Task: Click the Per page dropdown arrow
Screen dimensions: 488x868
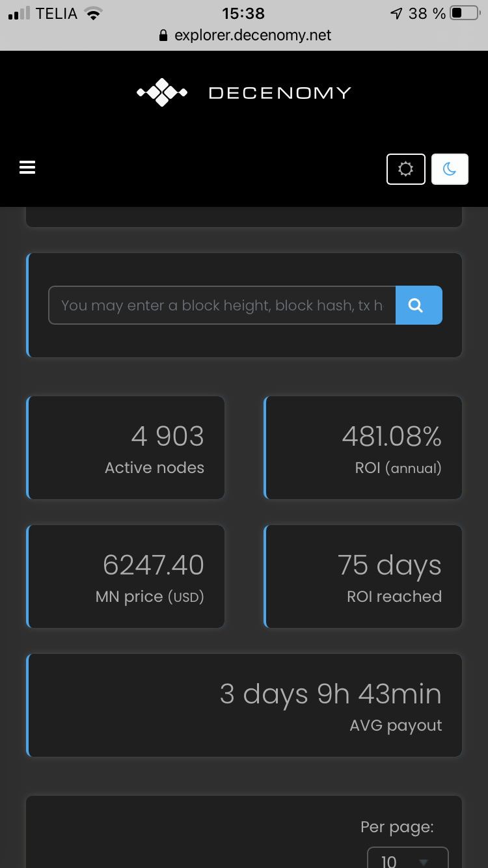Action: 424,862
